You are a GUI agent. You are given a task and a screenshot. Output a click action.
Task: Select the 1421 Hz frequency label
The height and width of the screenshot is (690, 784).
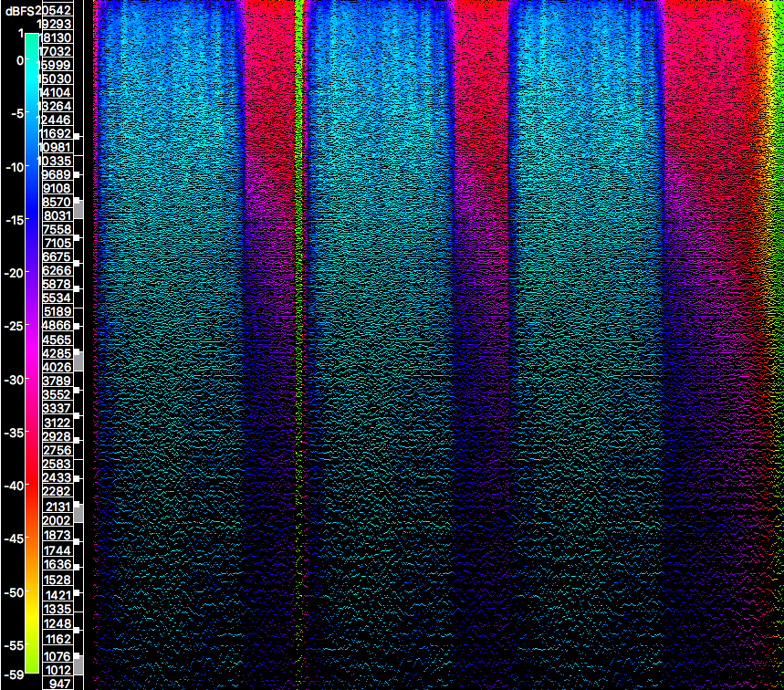click(57, 594)
